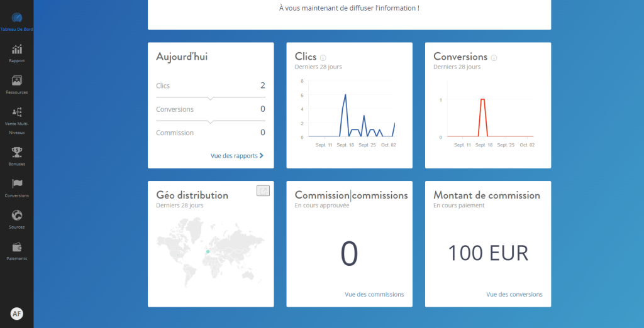The width and height of the screenshot is (644, 328).
Task: Click the info icon next to Conversions
Action: click(494, 58)
